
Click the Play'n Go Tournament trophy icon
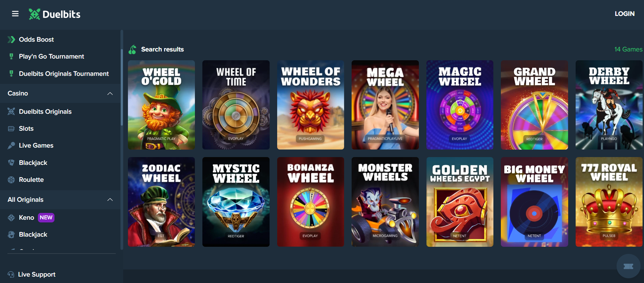click(11, 57)
